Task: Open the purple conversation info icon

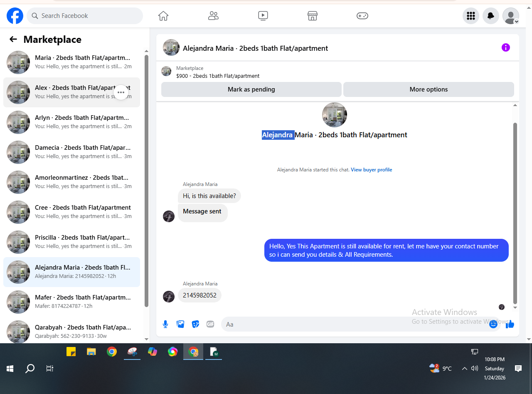Action: pyautogui.click(x=505, y=47)
